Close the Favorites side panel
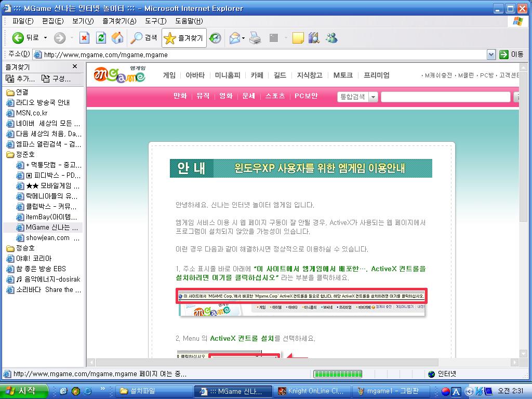The height and width of the screenshot is (399, 532). click(x=75, y=66)
